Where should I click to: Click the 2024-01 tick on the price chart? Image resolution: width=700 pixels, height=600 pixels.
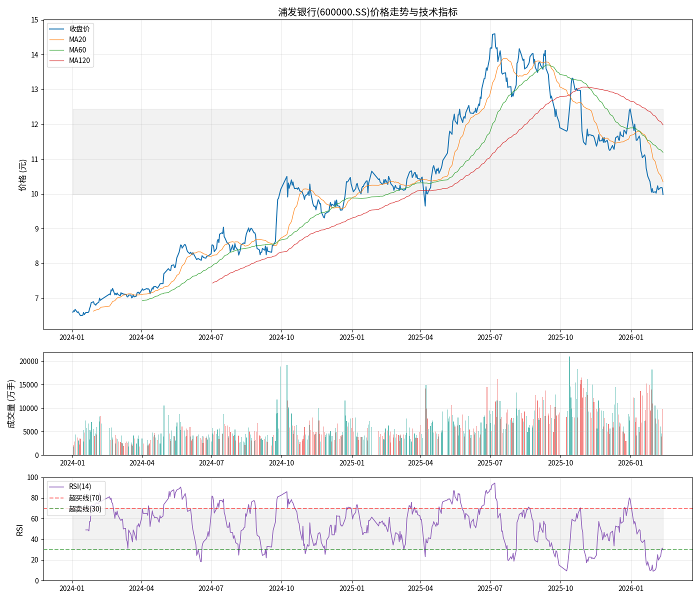pyautogui.click(x=72, y=337)
